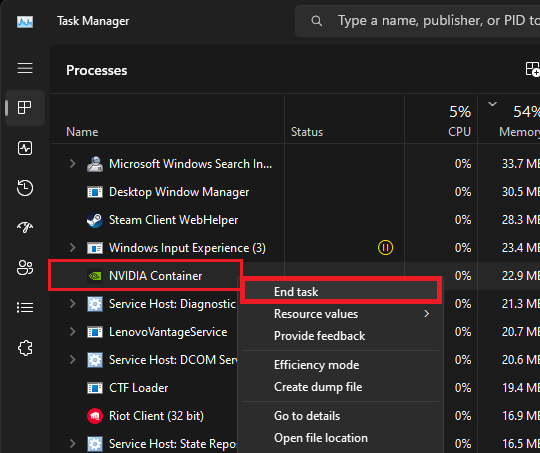The image size is (540, 453).
Task: Select Open file location menu item
Action: click(341, 438)
